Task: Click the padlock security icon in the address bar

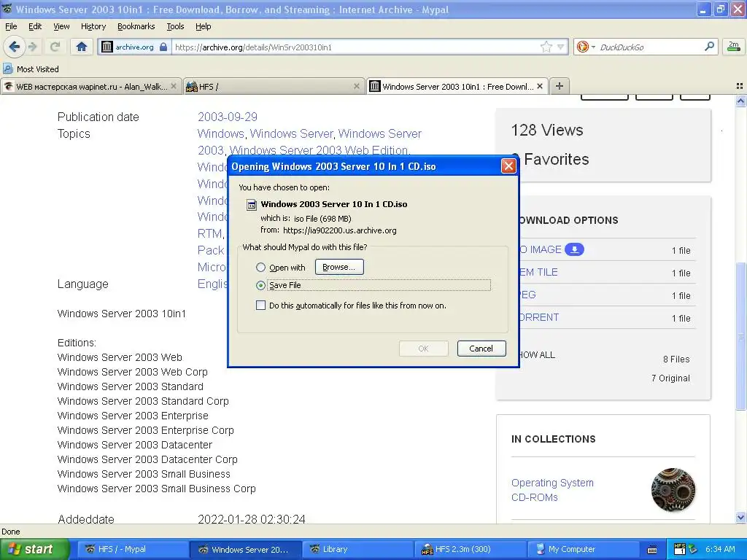Action: [x=163, y=47]
